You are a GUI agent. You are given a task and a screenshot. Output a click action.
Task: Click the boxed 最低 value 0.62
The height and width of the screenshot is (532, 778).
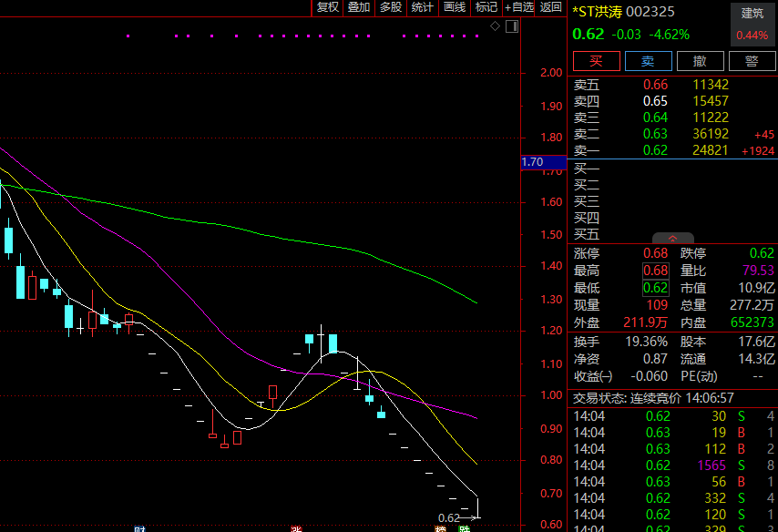click(656, 289)
